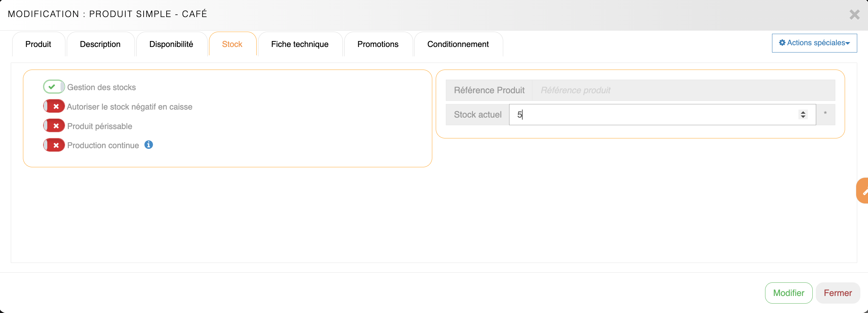Select the Fiche technique tab
This screenshot has width=868, height=313.
coord(300,45)
